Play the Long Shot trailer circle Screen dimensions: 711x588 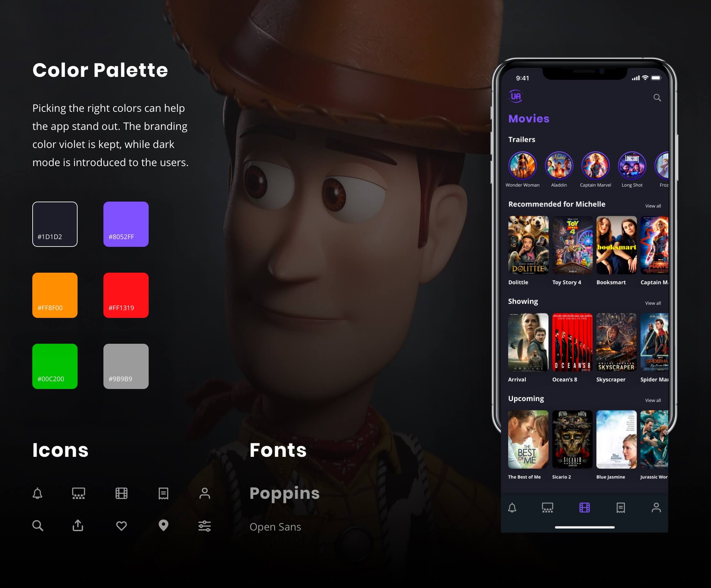coord(632,165)
